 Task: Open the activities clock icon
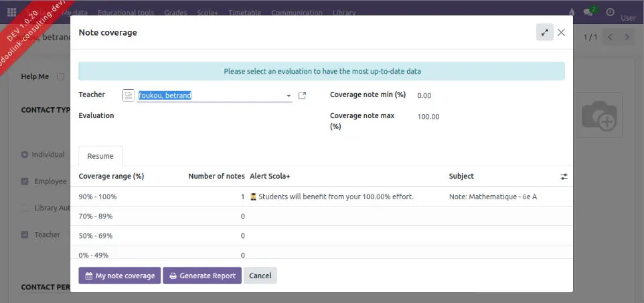pos(610,12)
